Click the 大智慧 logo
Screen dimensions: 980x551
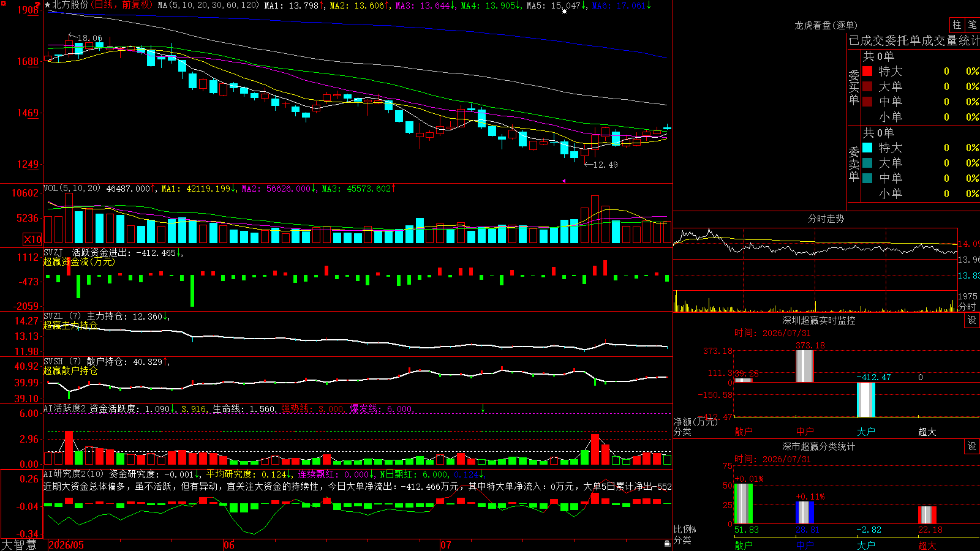[19, 545]
